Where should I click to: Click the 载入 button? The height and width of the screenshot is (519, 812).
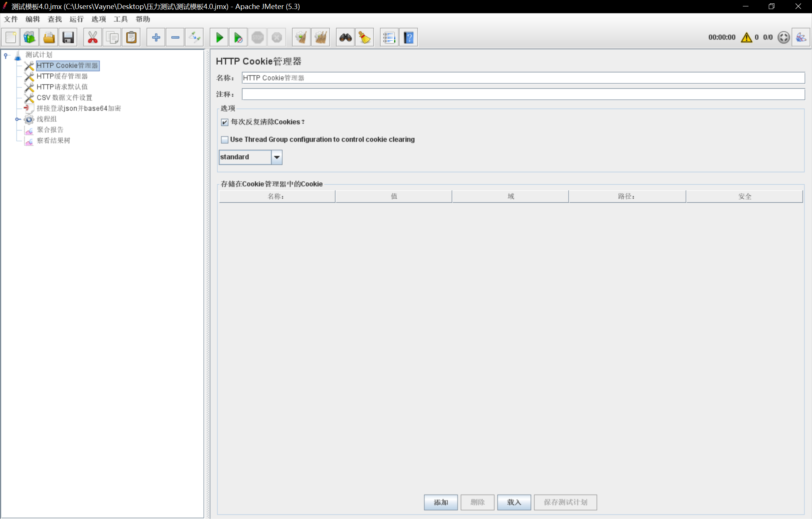pyautogui.click(x=514, y=502)
